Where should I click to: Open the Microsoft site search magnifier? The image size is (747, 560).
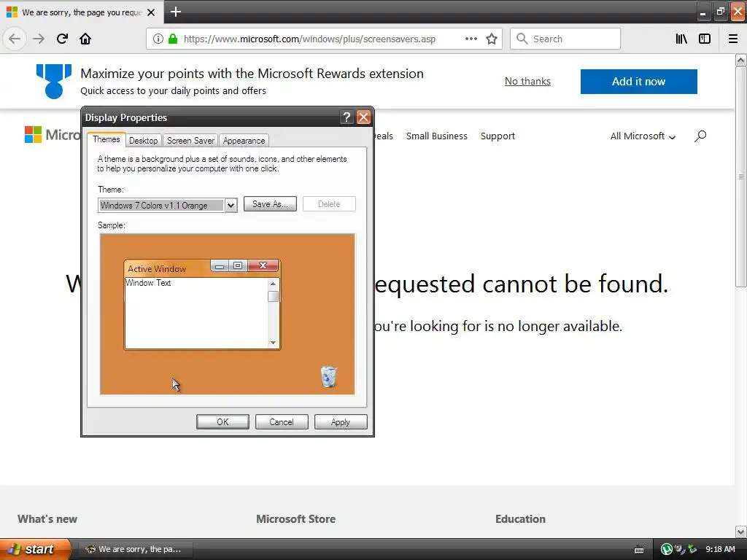coord(700,136)
